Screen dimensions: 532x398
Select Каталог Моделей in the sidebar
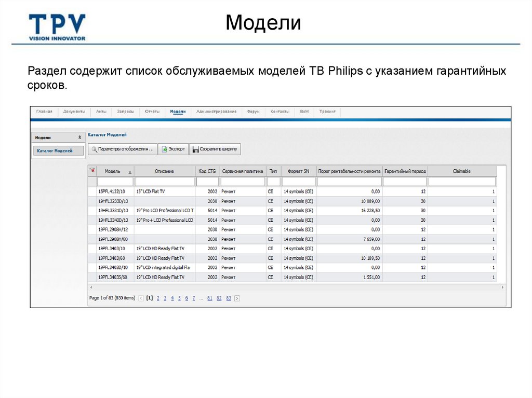click(55, 151)
